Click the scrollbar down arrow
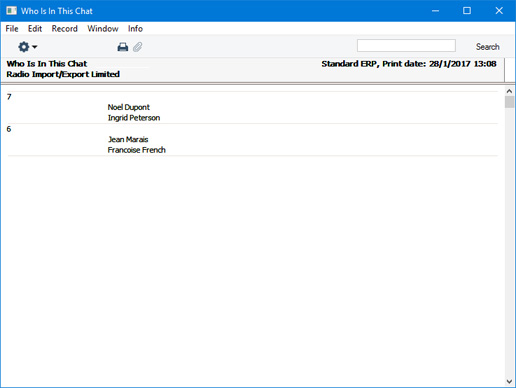This screenshot has height=388, width=516. coord(509,381)
